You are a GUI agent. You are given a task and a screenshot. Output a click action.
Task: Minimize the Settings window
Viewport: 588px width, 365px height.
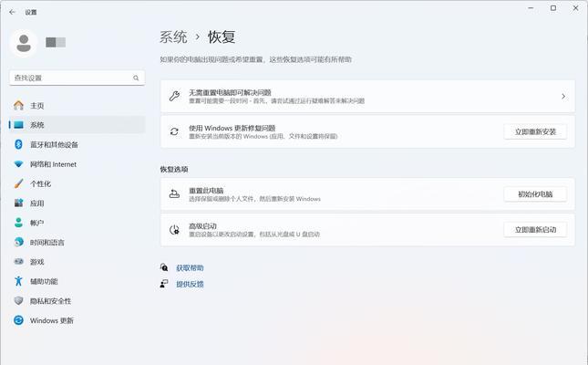[531, 8]
